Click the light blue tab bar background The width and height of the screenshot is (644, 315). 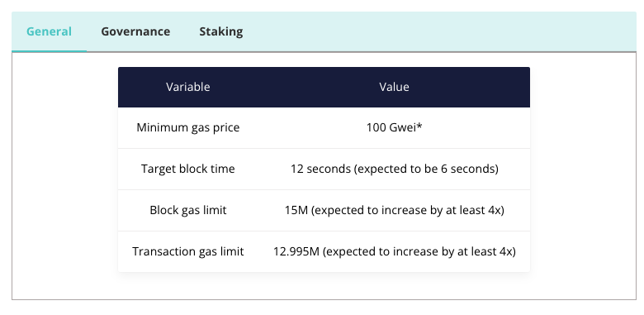point(439,31)
